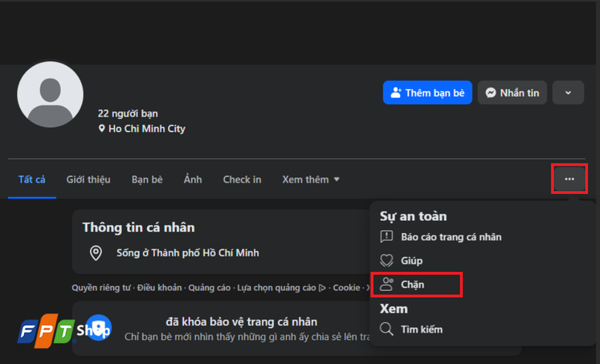Image resolution: width=600 pixels, height=364 pixels.
Task: Click the magnifier icon next to Tìm kiếm
Action: tap(386, 329)
